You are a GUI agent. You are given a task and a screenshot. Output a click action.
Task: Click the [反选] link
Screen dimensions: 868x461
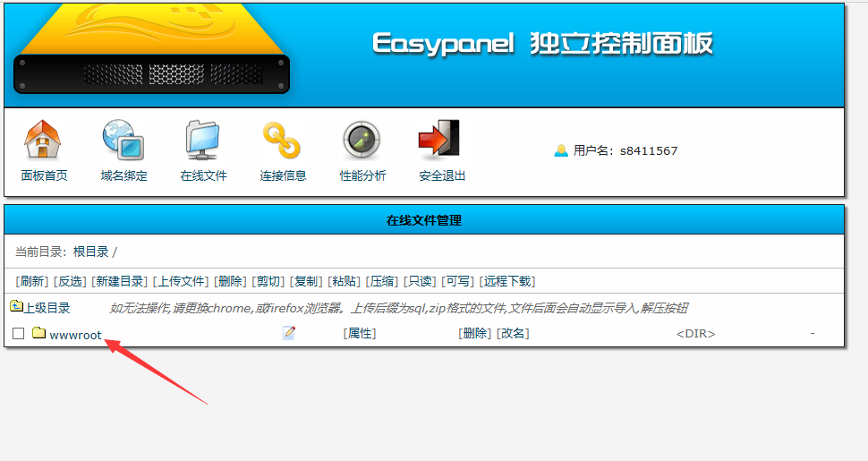point(70,281)
